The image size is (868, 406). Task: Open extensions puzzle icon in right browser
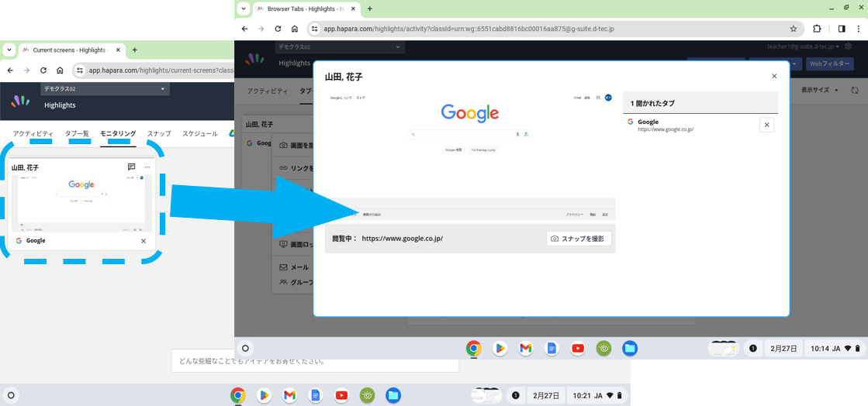coord(817,29)
